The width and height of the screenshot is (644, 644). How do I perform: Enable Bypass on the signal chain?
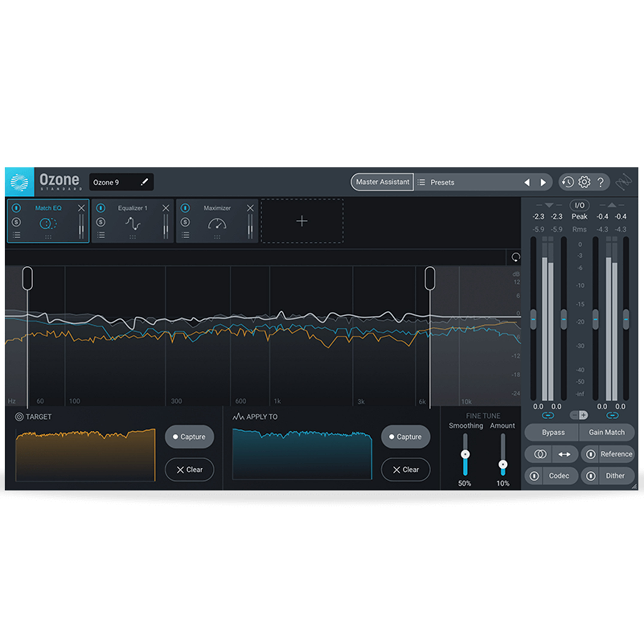(553, 432)
